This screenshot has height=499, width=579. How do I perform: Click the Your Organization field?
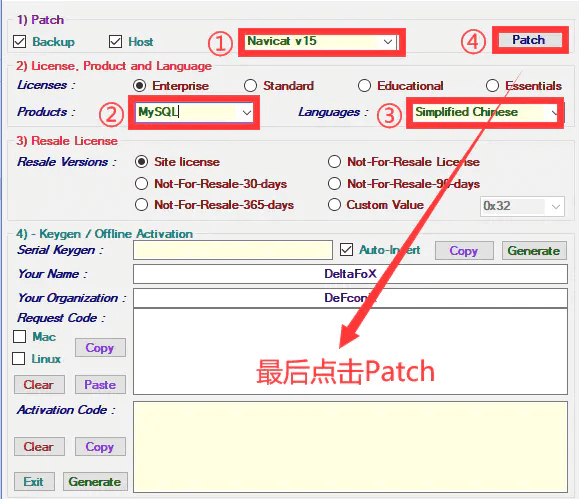coord(350,298)
